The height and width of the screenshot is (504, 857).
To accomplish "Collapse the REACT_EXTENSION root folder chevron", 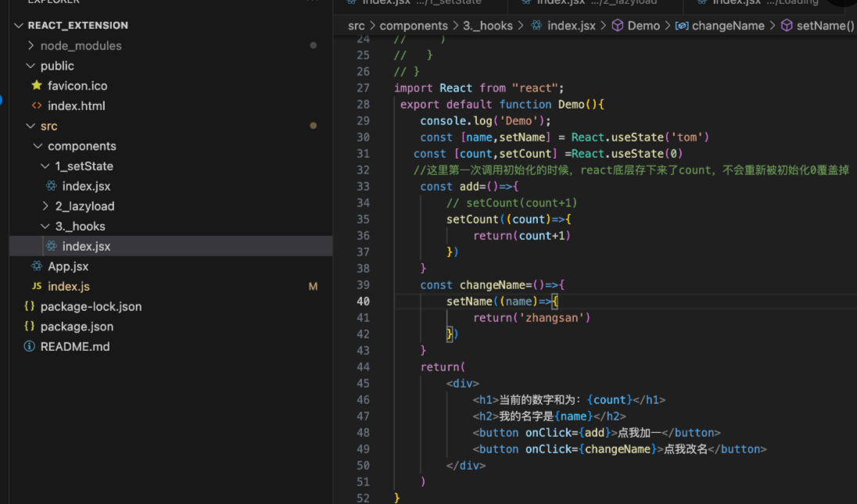I will 19,26.
